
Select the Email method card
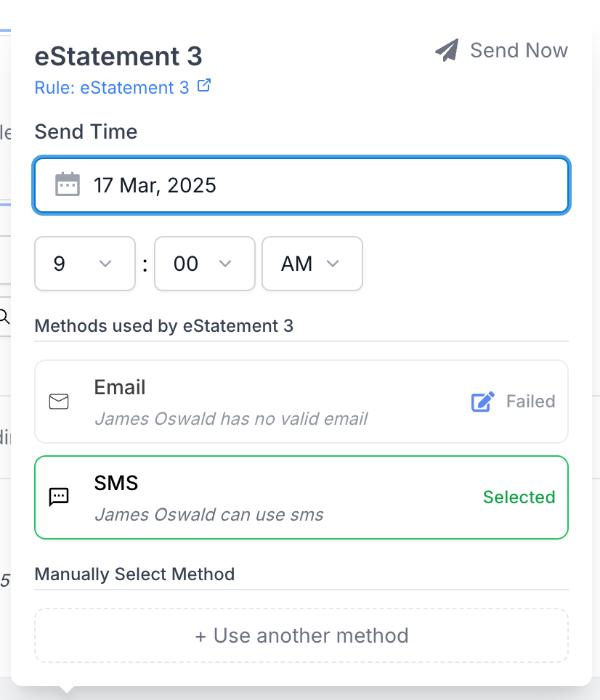click(x=301, y=402)
